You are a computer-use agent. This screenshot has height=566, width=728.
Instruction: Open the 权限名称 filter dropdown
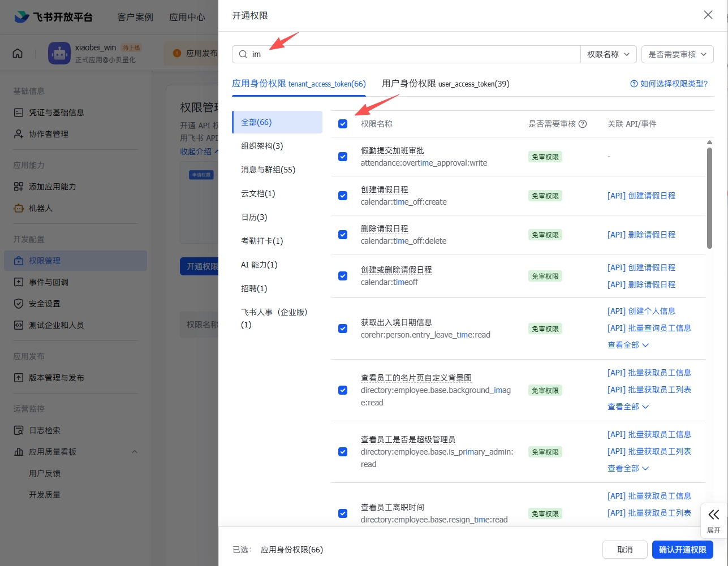coord(608,54)
